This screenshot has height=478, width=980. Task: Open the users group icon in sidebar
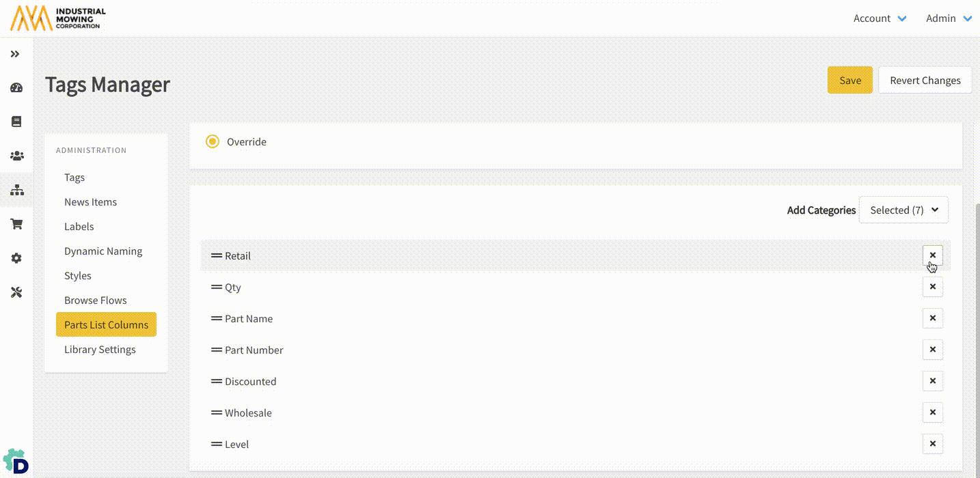tap(16, 156)
